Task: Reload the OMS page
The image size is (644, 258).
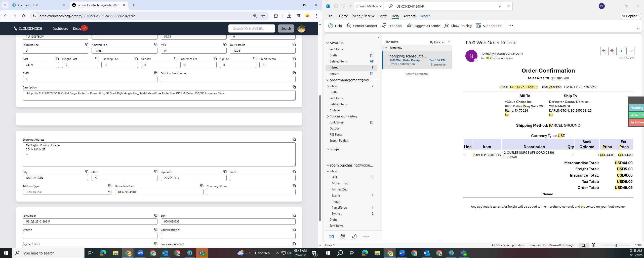Action: click(x=24, y=16)
